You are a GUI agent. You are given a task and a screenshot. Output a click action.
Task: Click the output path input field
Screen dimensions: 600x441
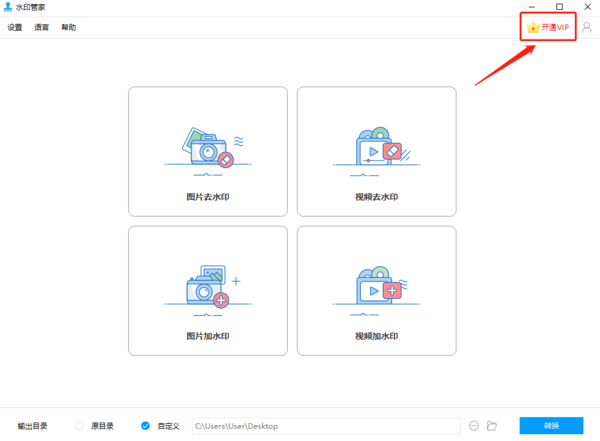tap(326, 426)
